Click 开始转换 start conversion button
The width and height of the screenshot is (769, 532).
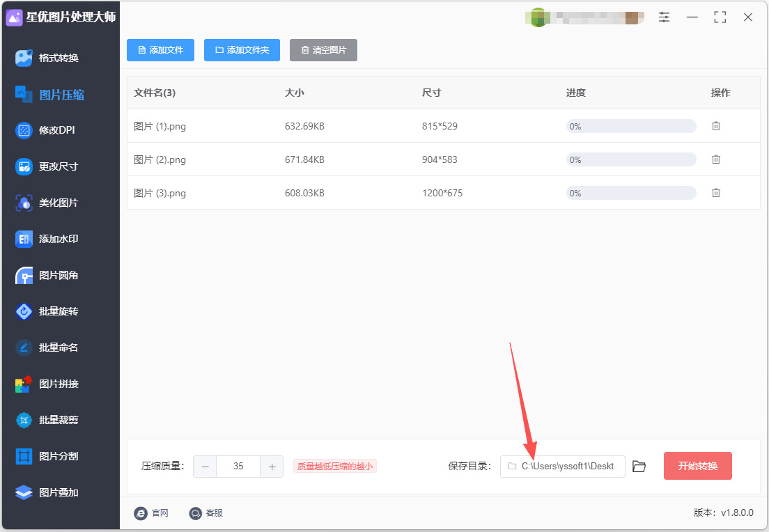pyautogui.click(x=697, y=466)
